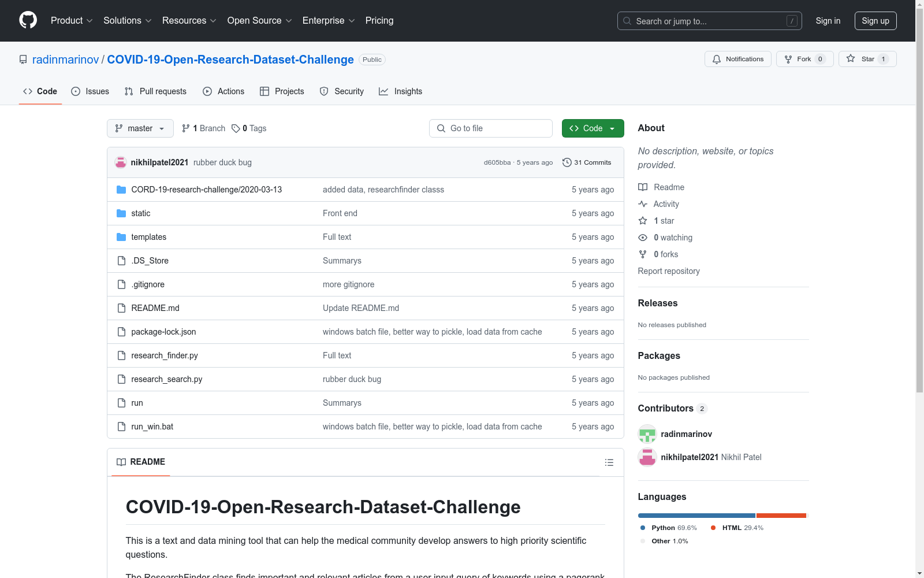Click the commit history clock icon
Screen dimensions: 924x578
tap(567, 162)
